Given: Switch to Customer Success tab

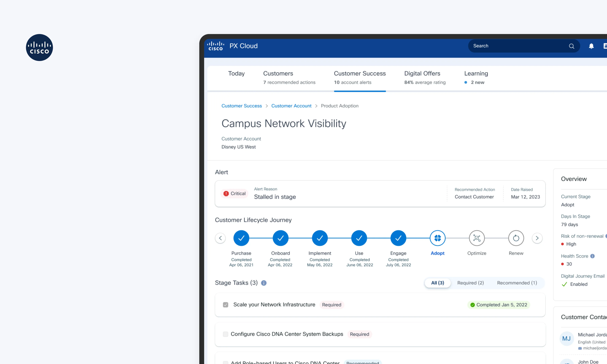Looking at the screenshot, I should (x=360, y=78).
